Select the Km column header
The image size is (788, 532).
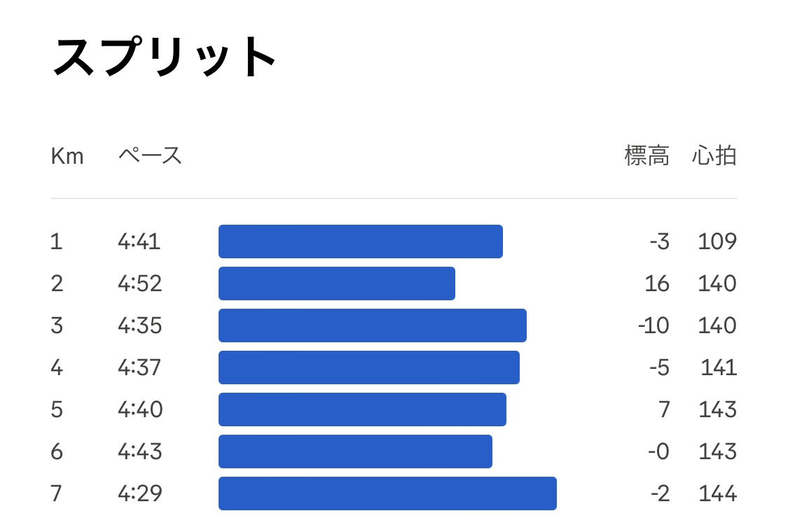(67, 156)
